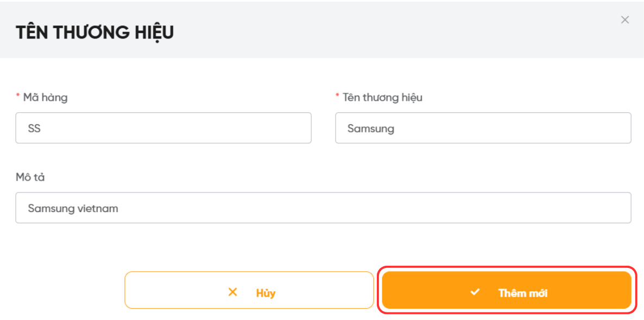Image resolution: width=644 pixels, height=320 pixels.
Task: Click the Mô tả label text
Action: [x=30, y=177]
